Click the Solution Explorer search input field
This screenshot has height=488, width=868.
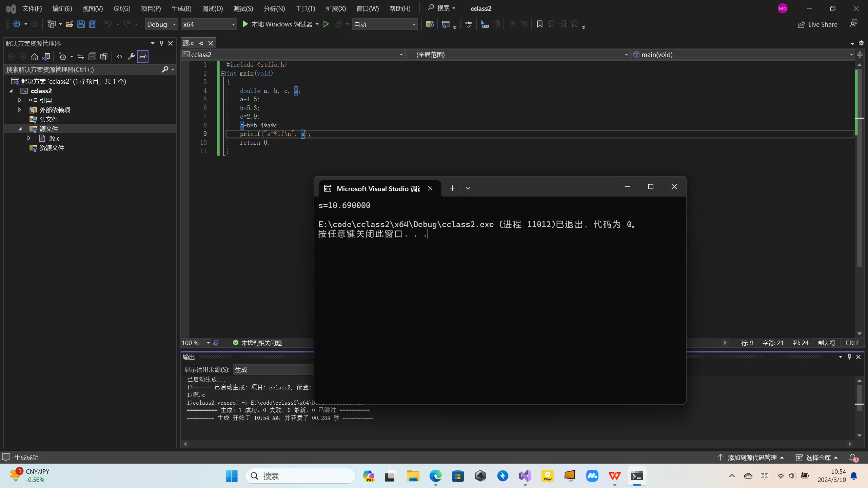tap(83, 69)
